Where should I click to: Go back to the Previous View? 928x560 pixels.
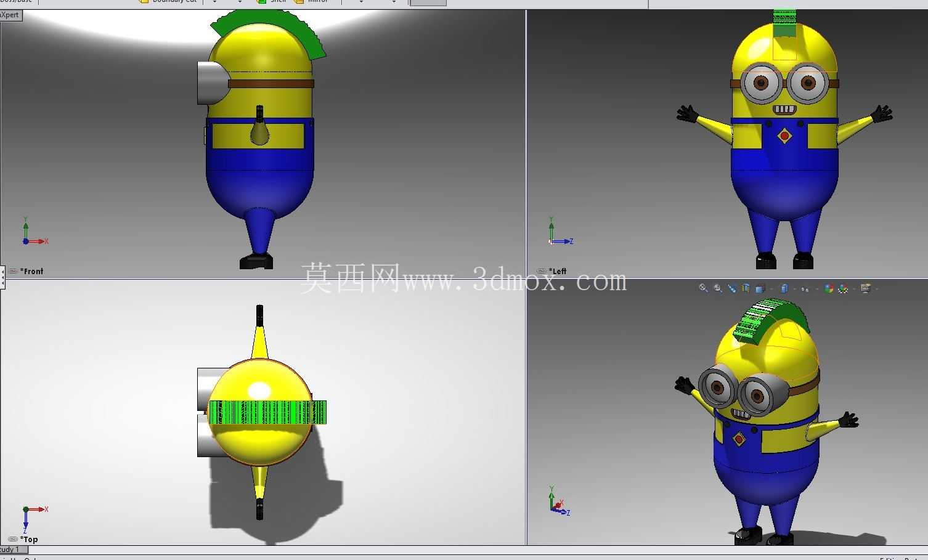tap(732, 288)
